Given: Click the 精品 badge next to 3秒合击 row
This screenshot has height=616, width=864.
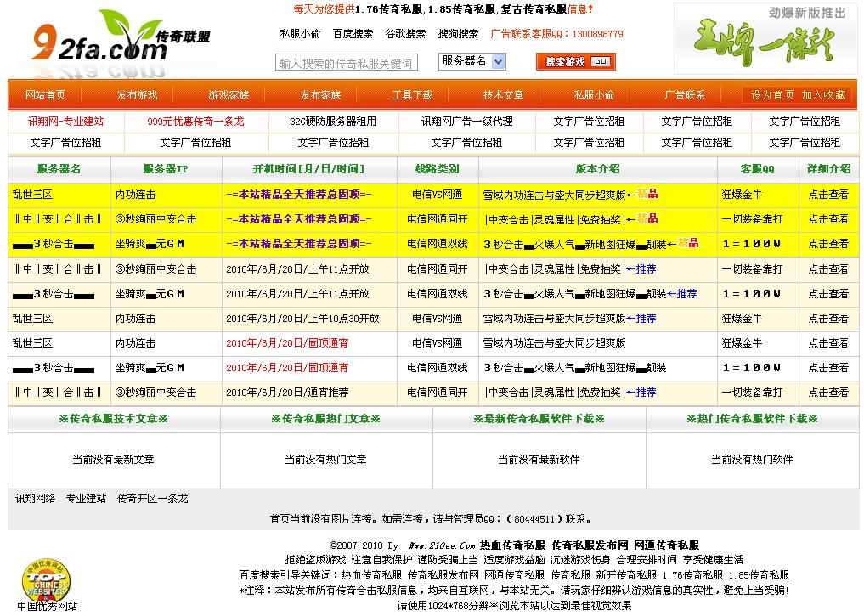Looking at the screenshot, I should coord(688,245).
